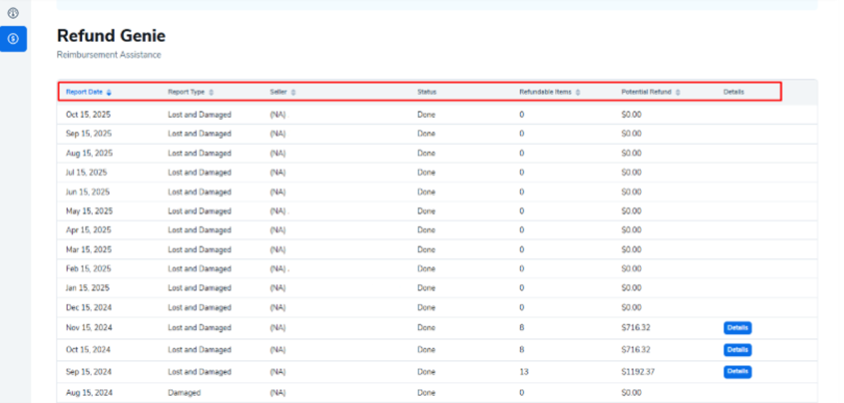Open Details for the Nov 15, 2024 report
Viewport: 844px width, 403px height.
click(x=737, y=327)
